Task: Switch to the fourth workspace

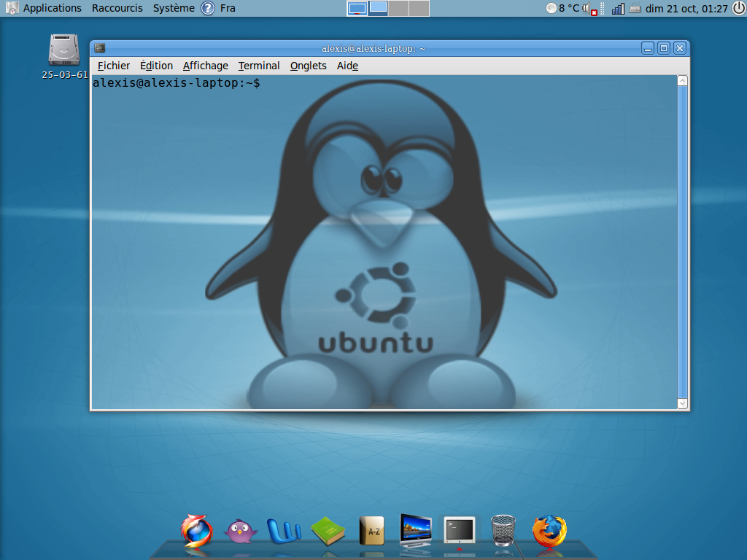Action: click(x=419, y=8)
